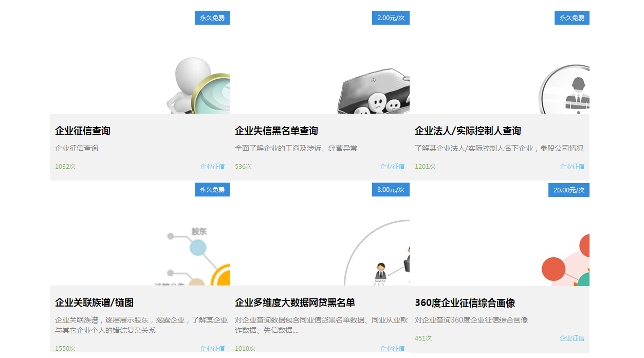Open the 企业征信查询 card title
Screen dimensions: 644x358
coord(83,131)
